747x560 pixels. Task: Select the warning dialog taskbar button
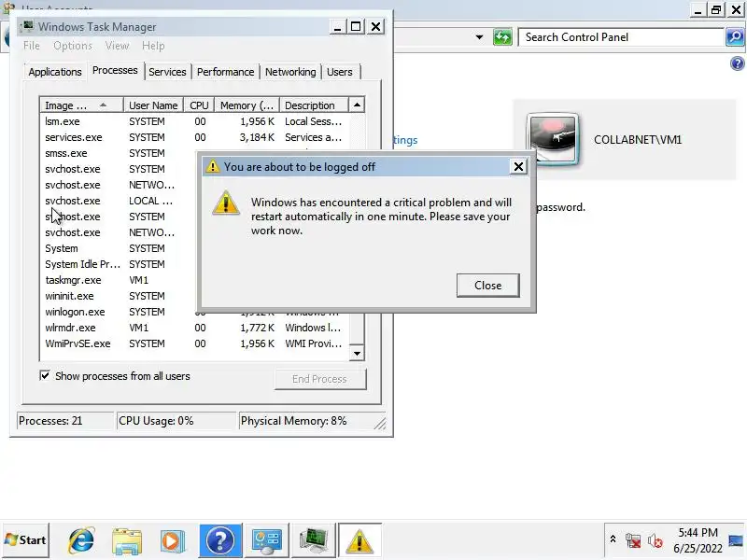359,540
